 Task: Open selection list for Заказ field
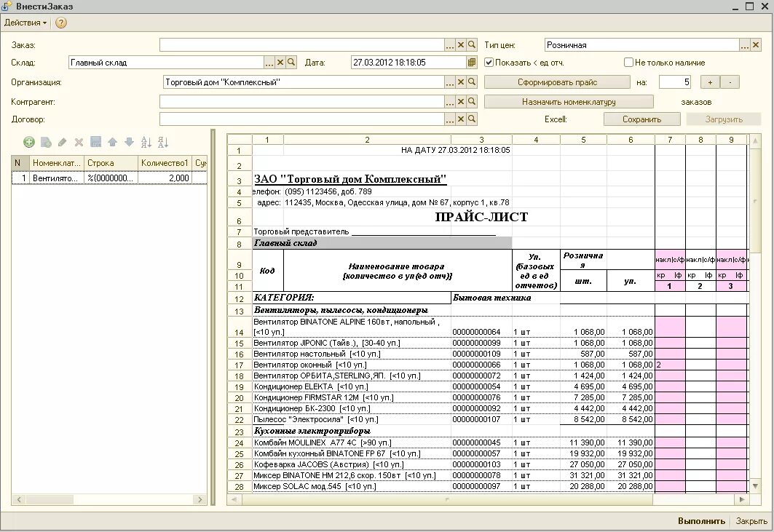point(450,45)
